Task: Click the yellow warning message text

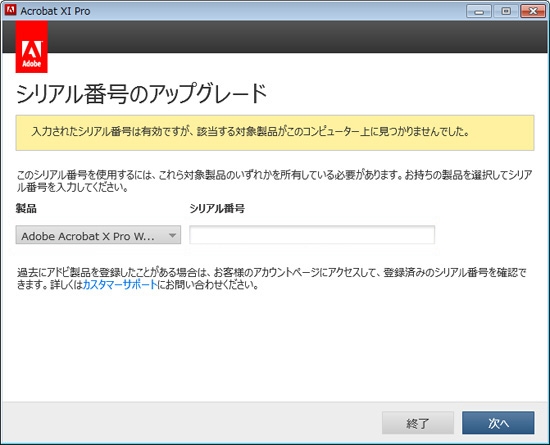Action: 250,132
